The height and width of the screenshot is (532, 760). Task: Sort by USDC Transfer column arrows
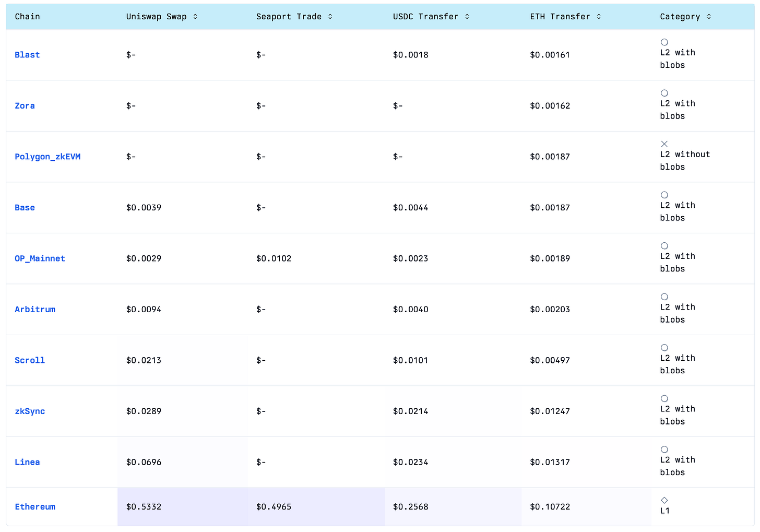point(467,17)
